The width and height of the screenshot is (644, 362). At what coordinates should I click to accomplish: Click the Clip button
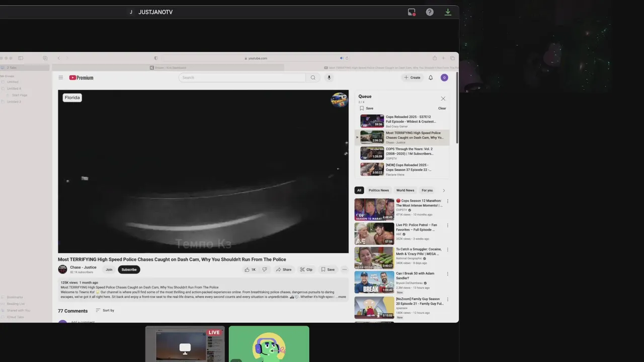pyautogui.click(x=306, y=269)
